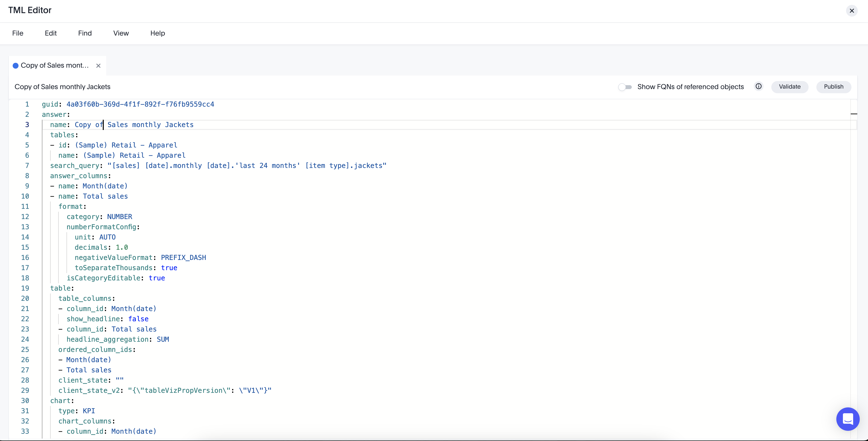Image resolution: width=868 pixels, height=441 pixels.
Task: Open the Edit menu
Action: pos(51,33)
